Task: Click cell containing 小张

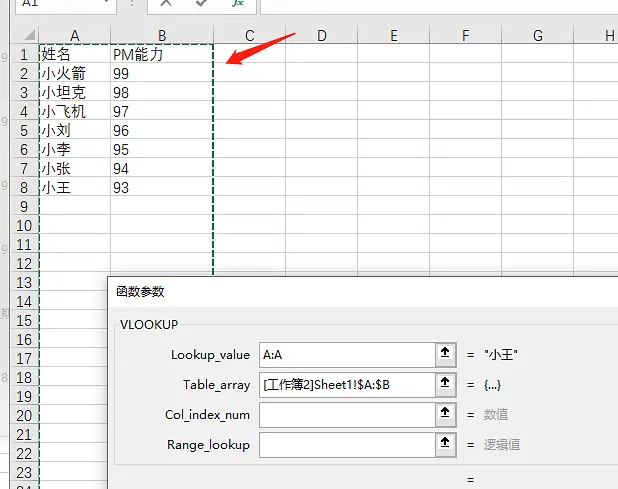Action: coord(75,169)
